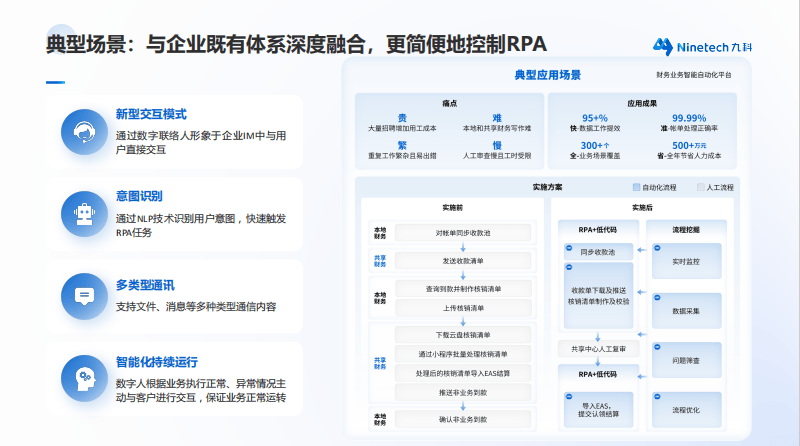Click the 95+% statistic
Screen dimensions: 800x446
(595, 118)
